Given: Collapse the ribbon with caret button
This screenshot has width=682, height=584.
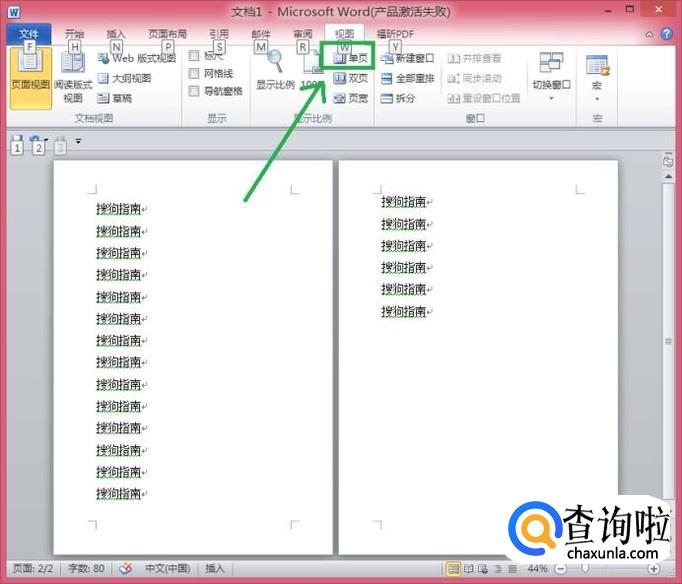Looking at the screenshot, I should pyautogui.click(x=649, y=34).
